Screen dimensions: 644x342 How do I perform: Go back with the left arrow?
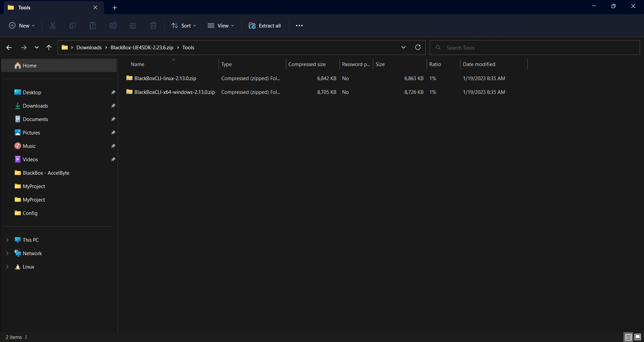[9, 48]
